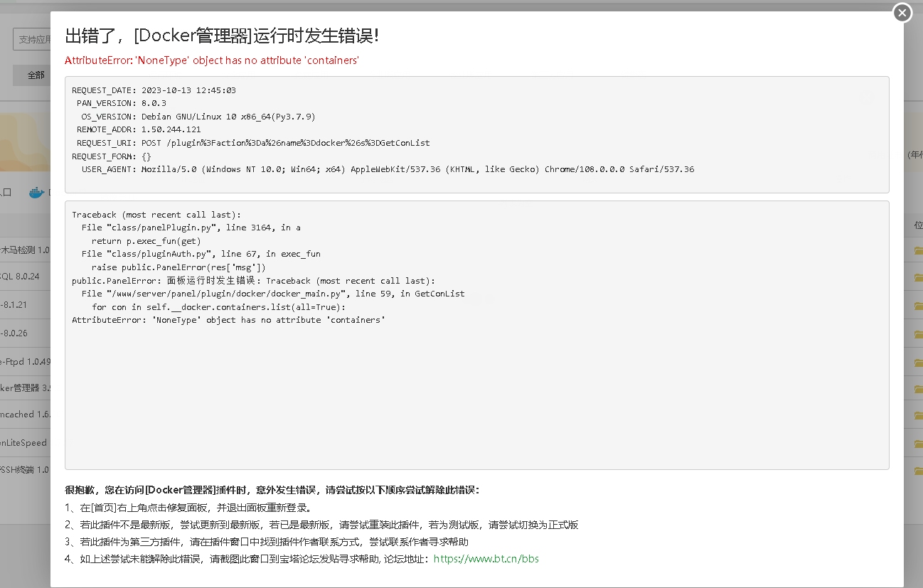Click step 1 about 修复面板 instructions

point(188,508)
